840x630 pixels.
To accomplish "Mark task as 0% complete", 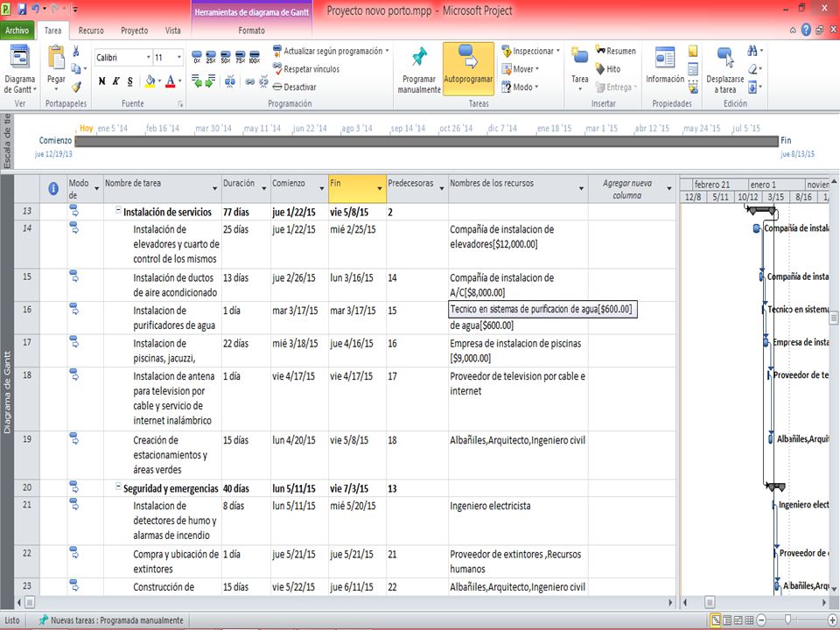I will 197,57.
